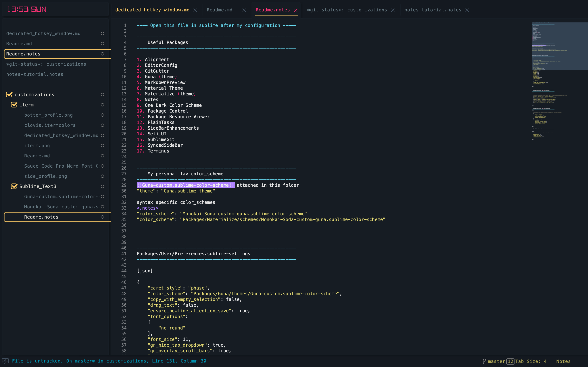Close the dedicated_hotkey_window.md tab
The height and width of the screenshot is (367, 588).
[x=195, y=10]
